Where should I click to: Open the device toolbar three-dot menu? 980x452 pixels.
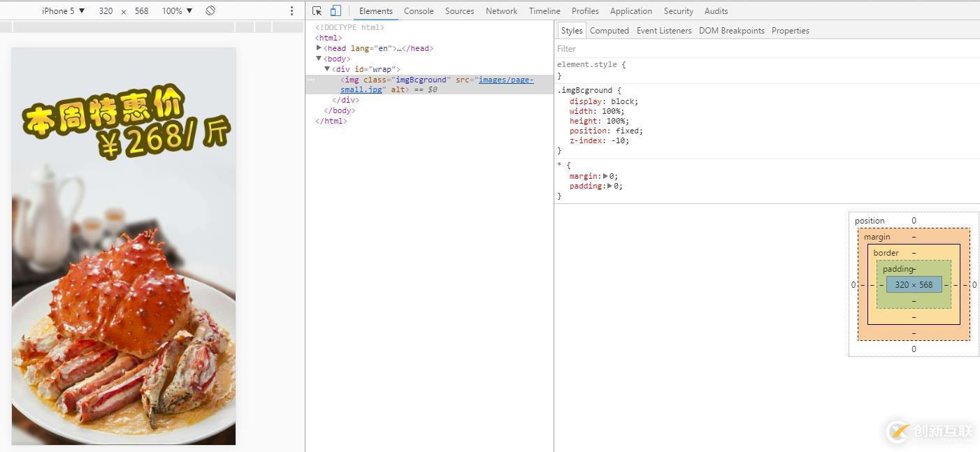coord(292,10)
